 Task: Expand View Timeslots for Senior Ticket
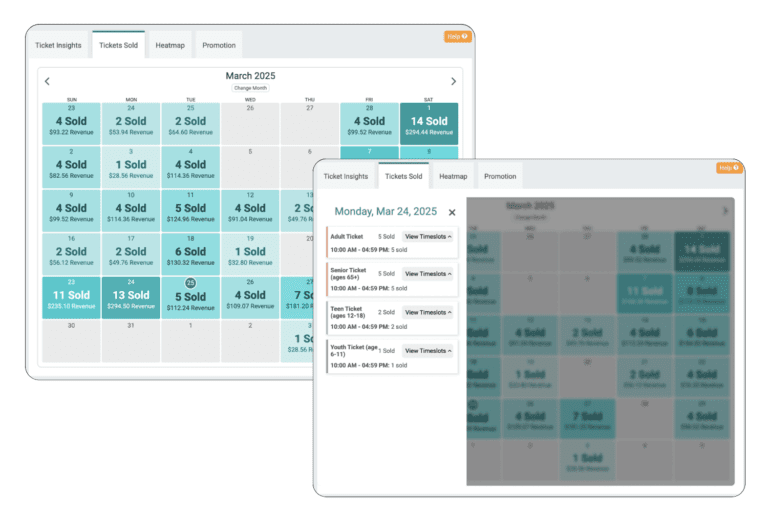coord(428,274)
